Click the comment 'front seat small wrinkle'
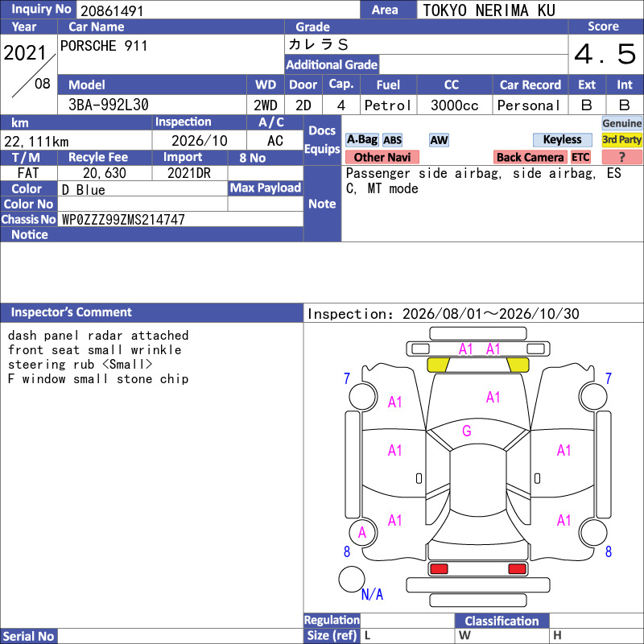This screenshot has width=644, height=644. [94, 350]
